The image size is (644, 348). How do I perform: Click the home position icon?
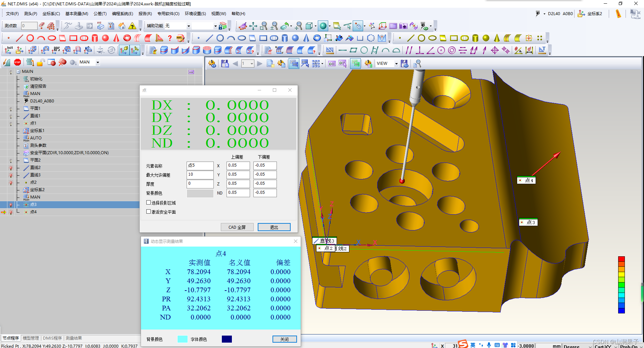[122, 26]
